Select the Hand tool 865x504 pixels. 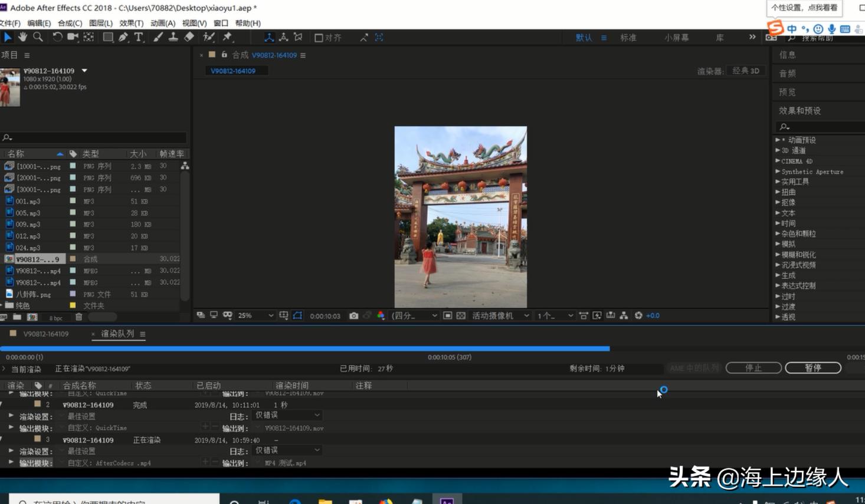click(x=22, y=37)
